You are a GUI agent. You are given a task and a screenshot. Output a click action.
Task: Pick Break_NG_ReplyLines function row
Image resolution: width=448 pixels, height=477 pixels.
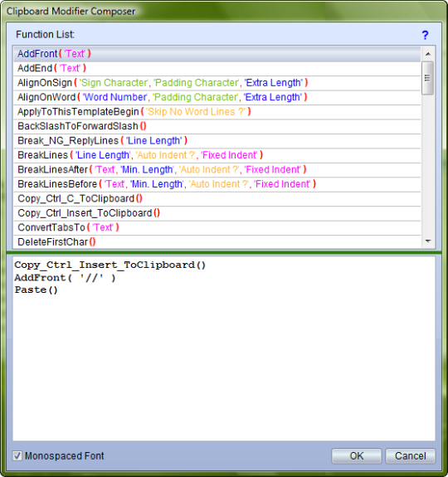click(x=217, y=141)
